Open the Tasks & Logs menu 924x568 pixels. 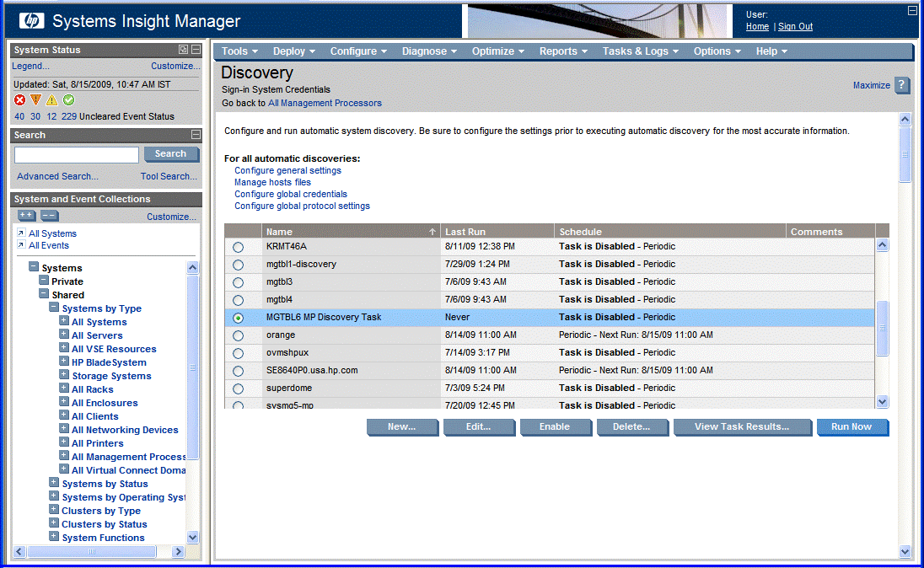point(640,51)
